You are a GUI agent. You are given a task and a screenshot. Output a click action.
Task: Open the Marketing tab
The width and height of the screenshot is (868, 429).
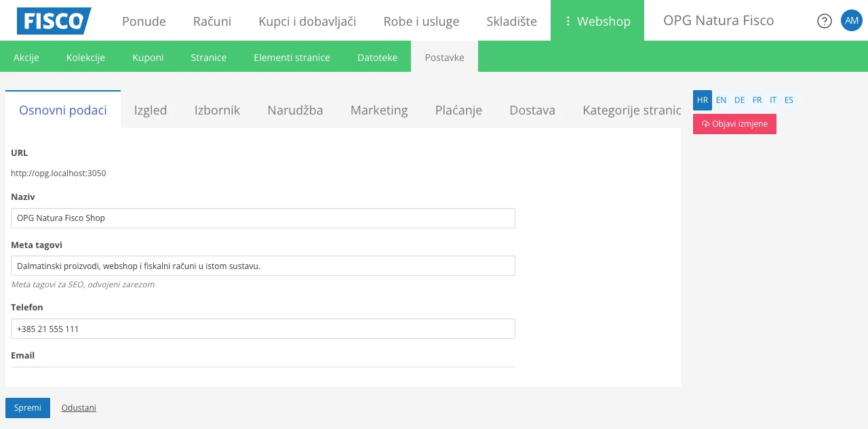click(379, 110)
